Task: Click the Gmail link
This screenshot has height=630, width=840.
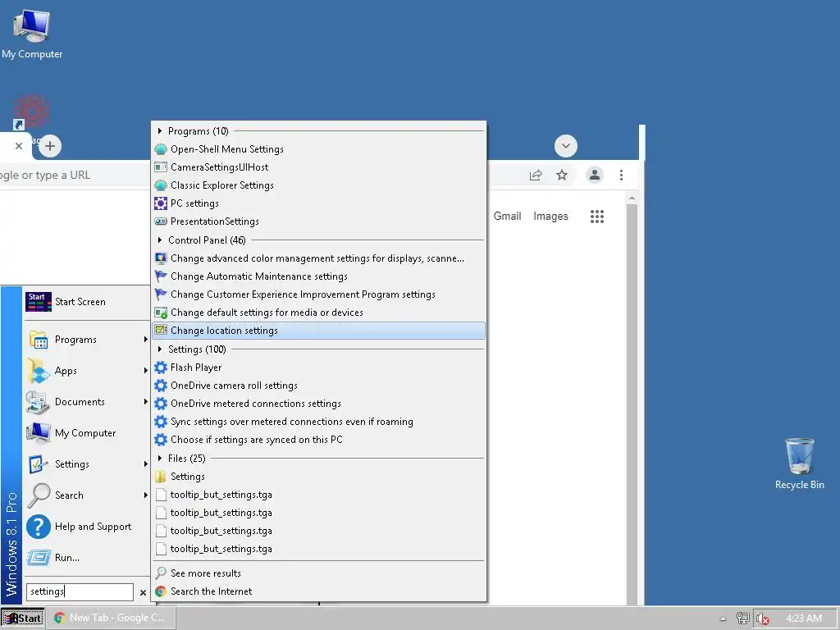Action: (507, 216)
